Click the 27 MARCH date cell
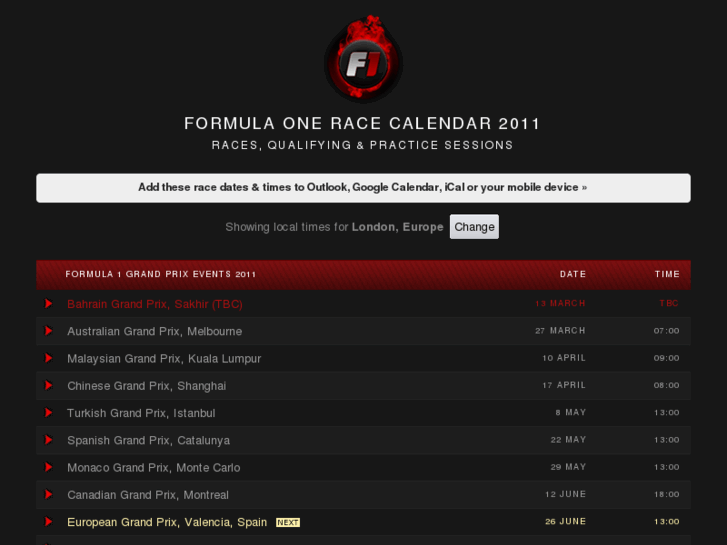The height and width of the screenshot is (545, 727). coord(560,331)
